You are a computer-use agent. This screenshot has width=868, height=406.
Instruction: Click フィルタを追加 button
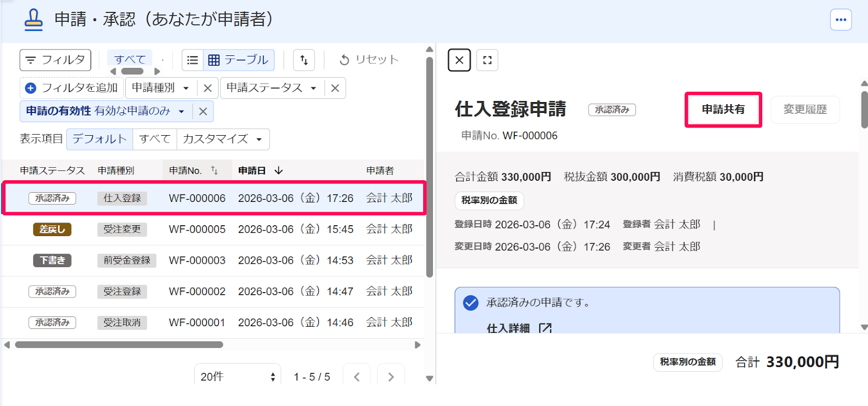click(72, 88)
